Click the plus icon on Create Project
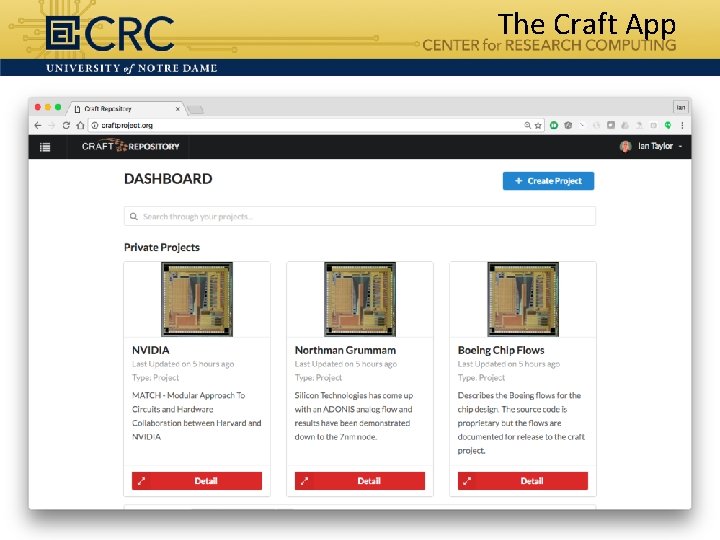Screen dimensions: 720x540 tap(518, 181)
